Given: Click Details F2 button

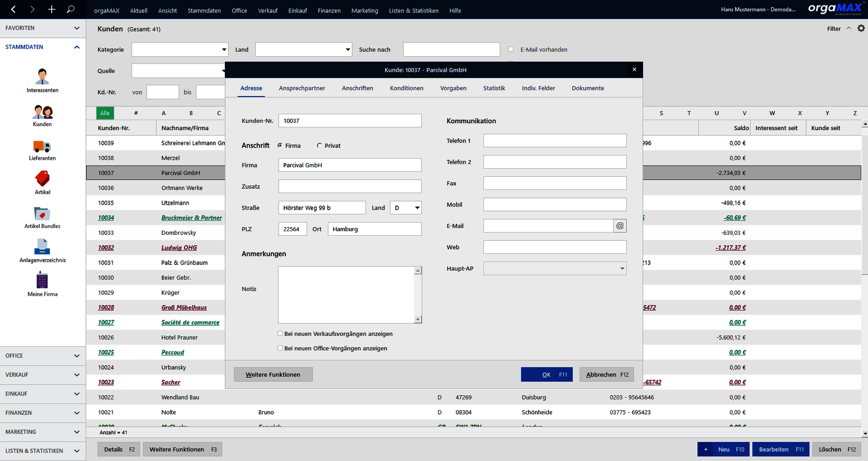Looking at the screenshot, I should (x=119, y=450).
